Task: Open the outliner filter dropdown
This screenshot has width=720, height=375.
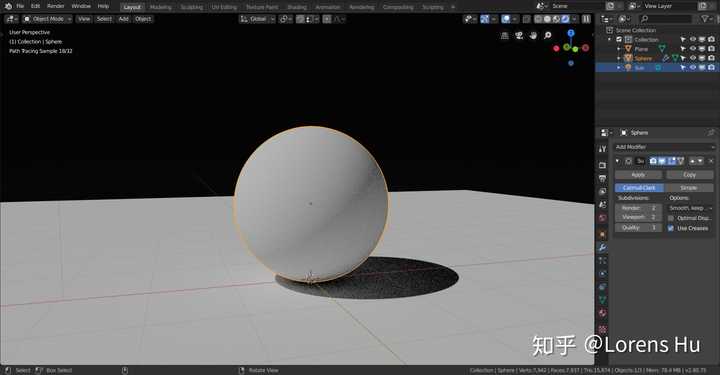Action: pos(706,19)
